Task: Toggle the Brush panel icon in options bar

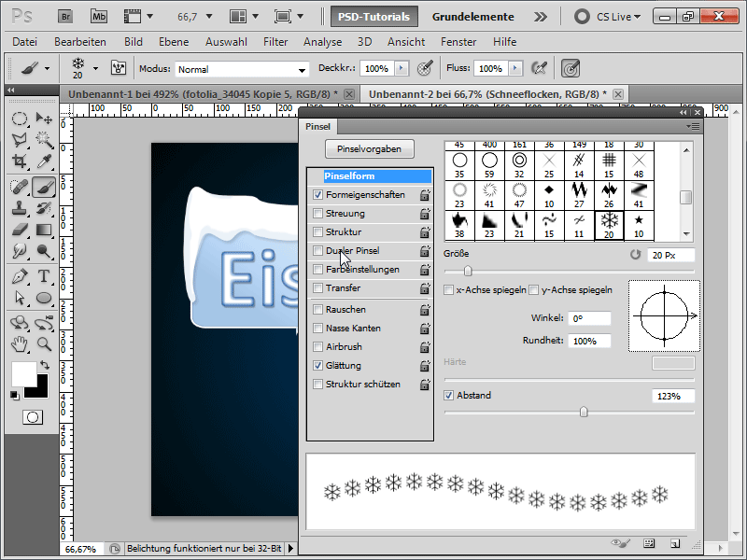Action: pos(119,68)
